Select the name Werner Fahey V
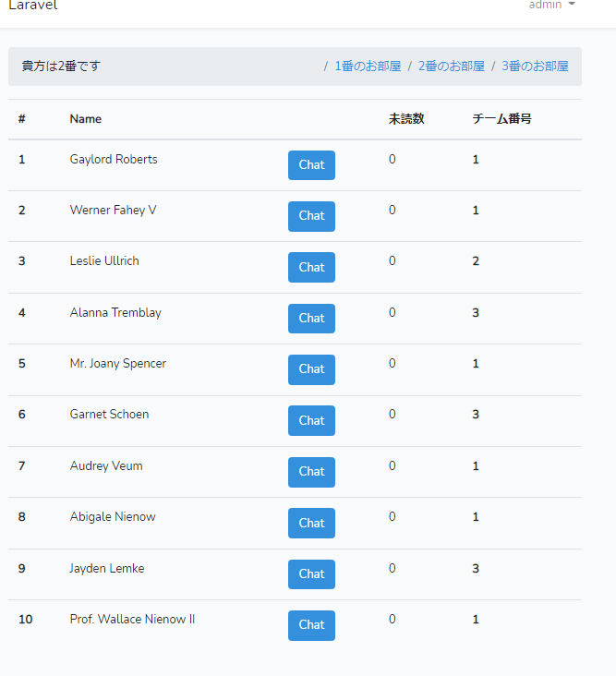 pos(113,211)
